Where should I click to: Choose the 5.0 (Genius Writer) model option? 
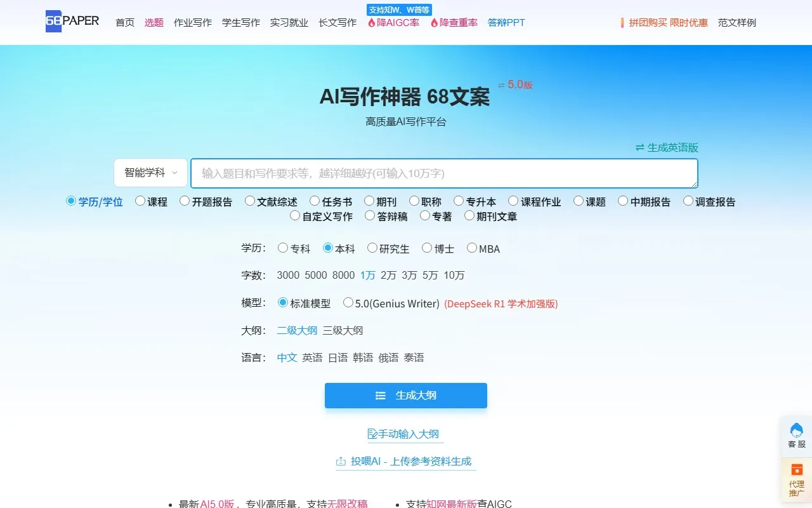point(348,303)
